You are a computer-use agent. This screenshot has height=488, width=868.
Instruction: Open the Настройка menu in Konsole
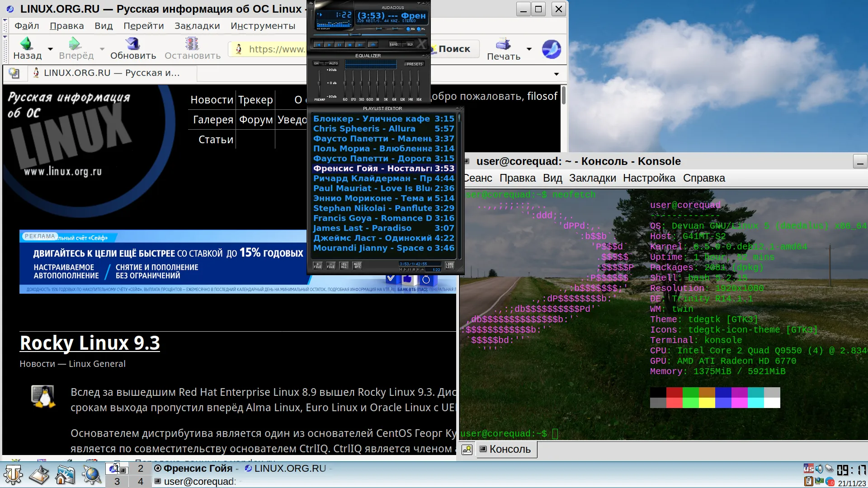(x=649, y=178)
